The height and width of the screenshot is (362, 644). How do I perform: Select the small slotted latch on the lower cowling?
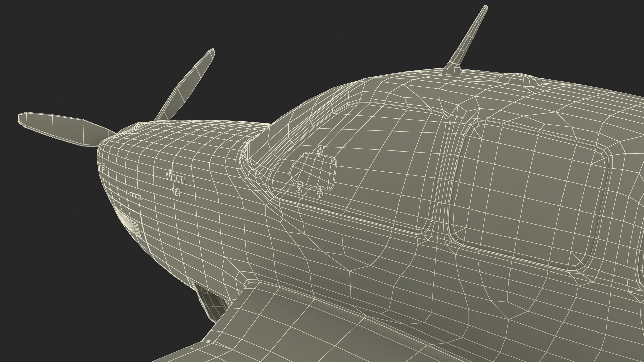pyautogui.click(x=136, y=196)
